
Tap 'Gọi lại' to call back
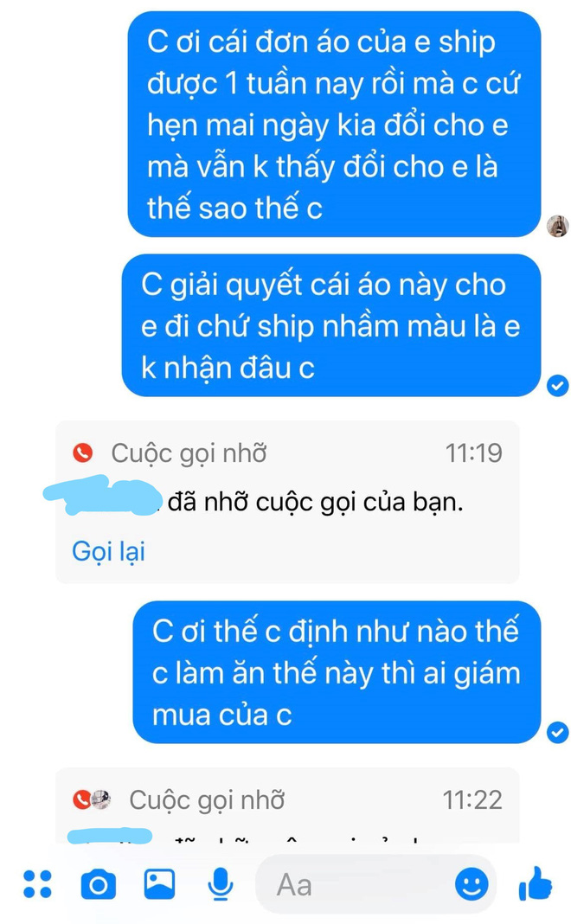pyautogui.click(x=108, y=552)
